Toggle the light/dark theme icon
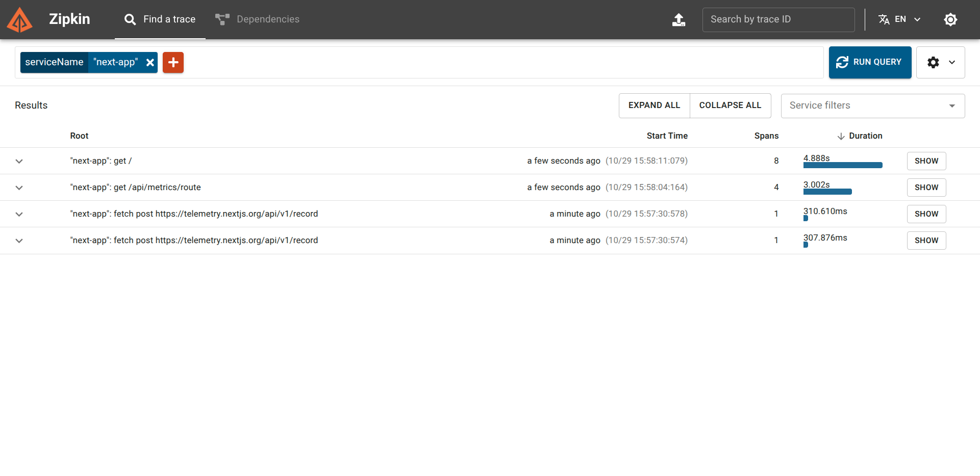Screen dimensions: 980x476 pyautogui.click(x=950, y=20)
